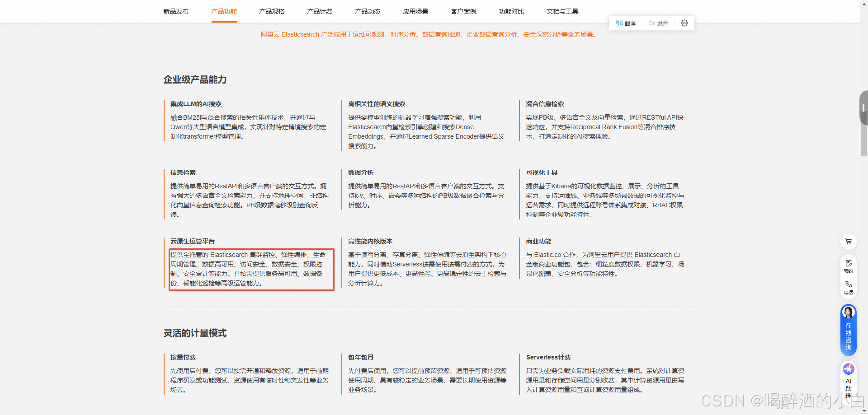Click the 包年包月 heading
Image resolution: width=868 pixels, height=415 pixels.
click(x=361, y=357)
